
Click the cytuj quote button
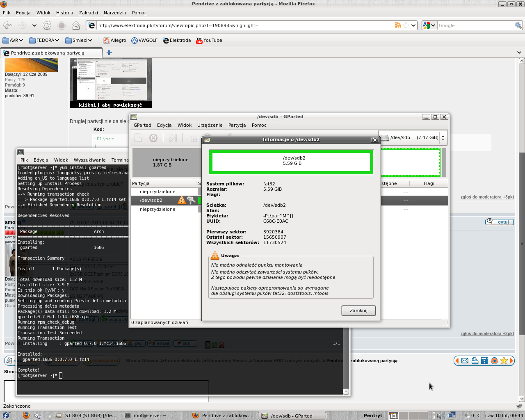pyautogui.click(x=500, y=222)
